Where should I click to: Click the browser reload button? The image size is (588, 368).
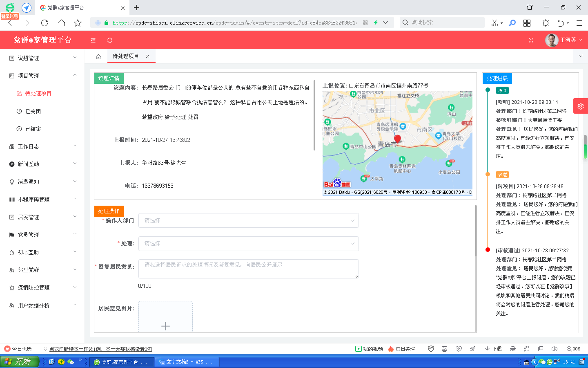[45, 23]
